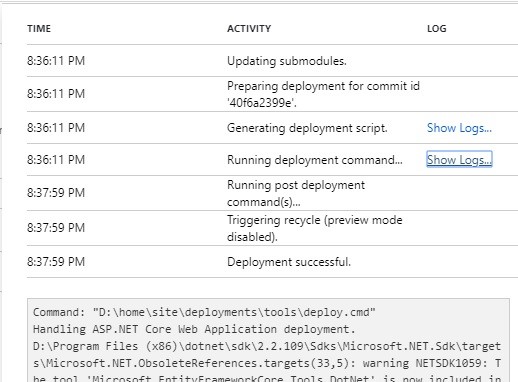Click the 8:36:11 PM Updating submodules timestamp
Screen dimensions: 518x382
coord(56,61)
